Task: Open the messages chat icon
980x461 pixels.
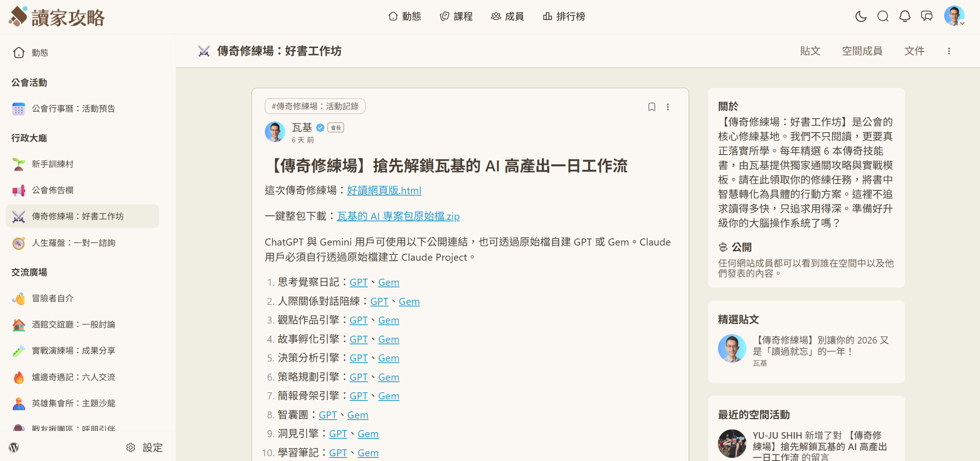Action: pos(927,16)
